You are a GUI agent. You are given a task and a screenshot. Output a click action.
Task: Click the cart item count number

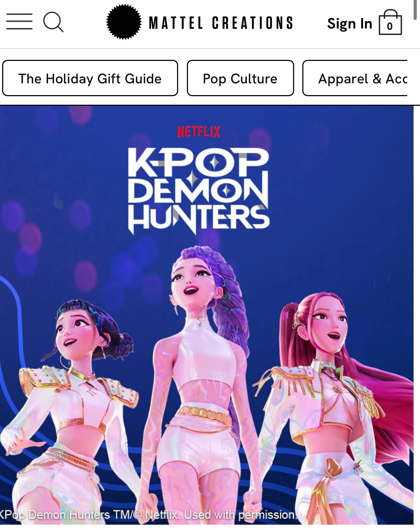tap(390, 26)
